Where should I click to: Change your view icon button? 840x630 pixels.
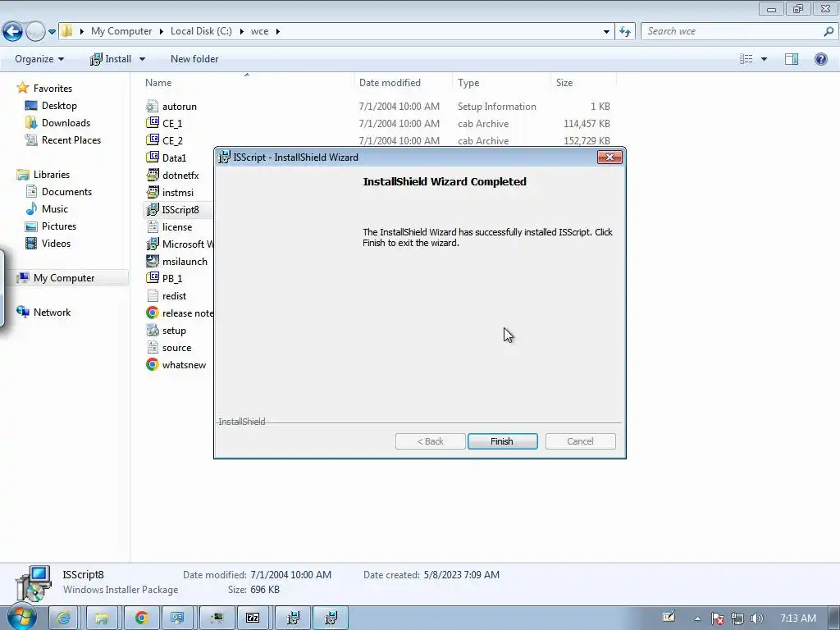coord(746,59)
